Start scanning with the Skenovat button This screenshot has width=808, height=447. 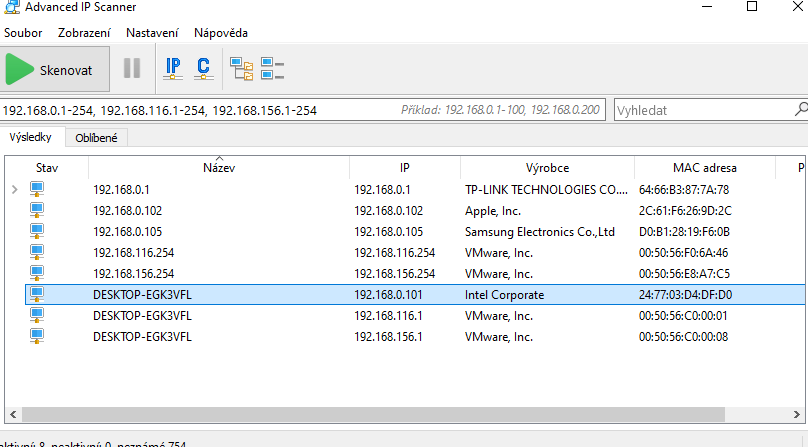pyautogui.click(x=55, y=69)
